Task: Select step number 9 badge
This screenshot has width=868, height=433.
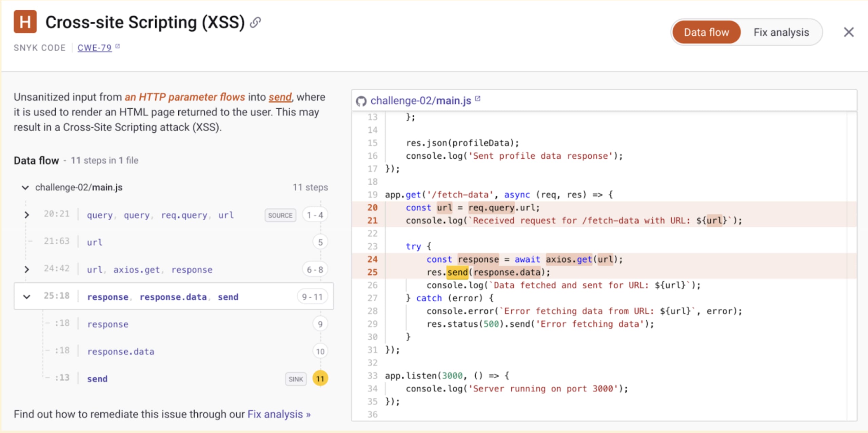Action: (x=320, y=324)
